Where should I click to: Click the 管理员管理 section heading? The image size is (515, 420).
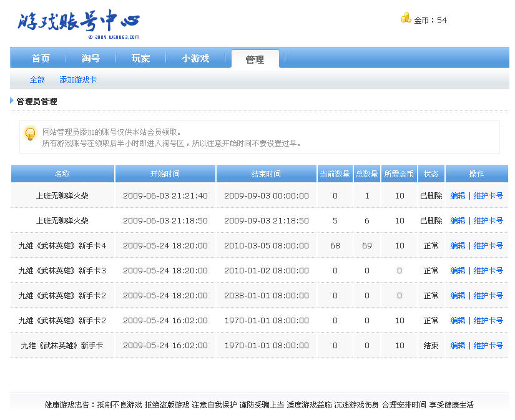pos(37,102)
